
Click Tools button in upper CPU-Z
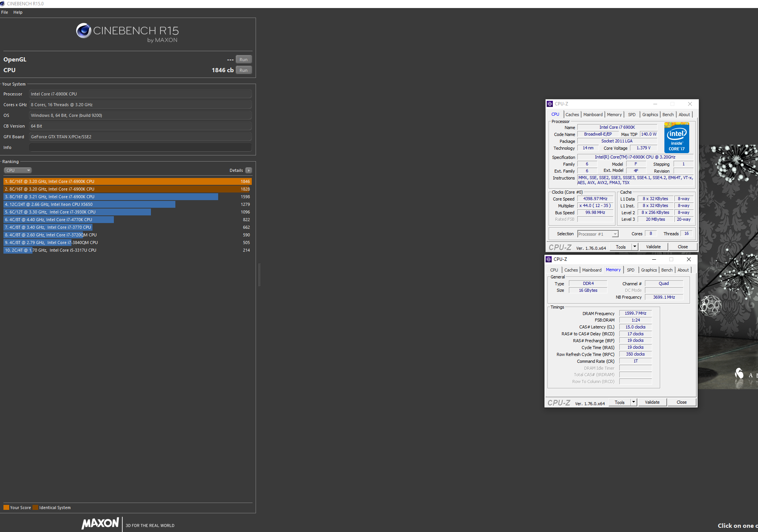click(x=621, y=247)
